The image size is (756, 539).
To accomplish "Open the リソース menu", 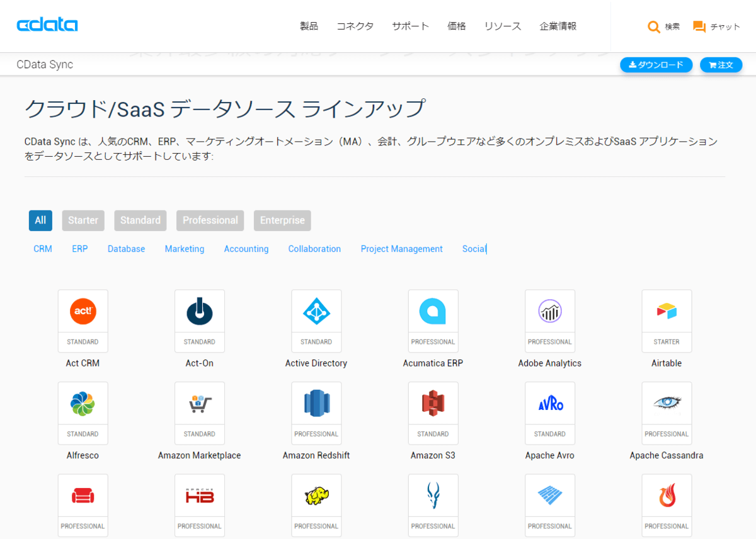I will pyautogui.click(x=503, y=26).
